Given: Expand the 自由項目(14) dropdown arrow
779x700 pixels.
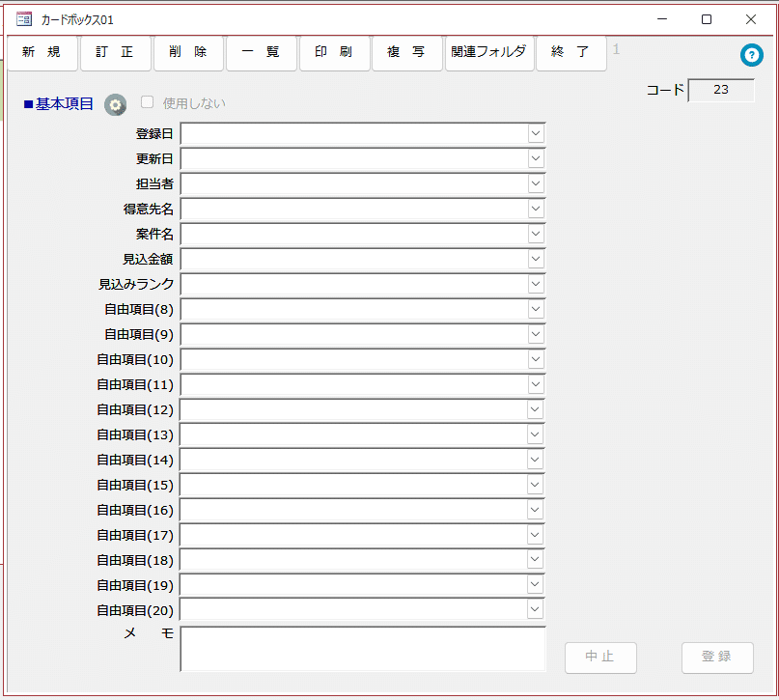Looking at the screenshot, I should 535,460.
